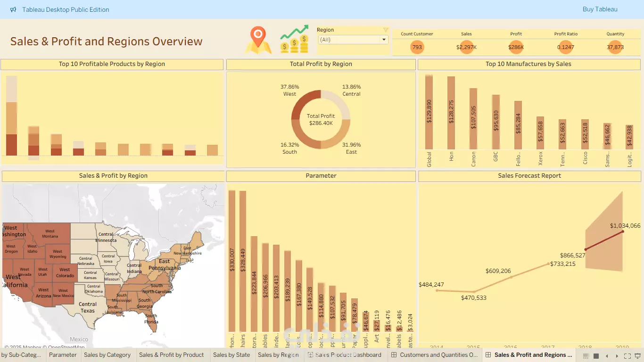Click the Tableau Desktop Public Edition link
644x362 pixels.
pyautogui.click(x=66, y=9)
